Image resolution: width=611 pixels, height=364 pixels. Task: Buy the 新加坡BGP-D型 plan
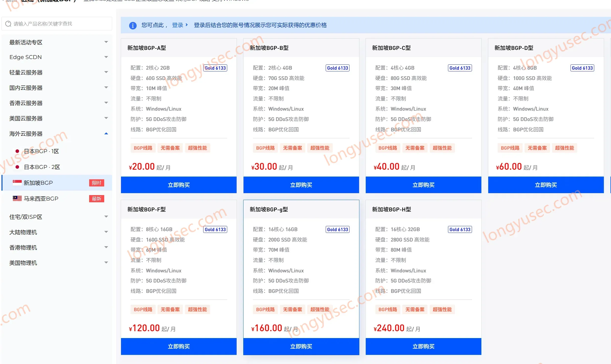546,185
